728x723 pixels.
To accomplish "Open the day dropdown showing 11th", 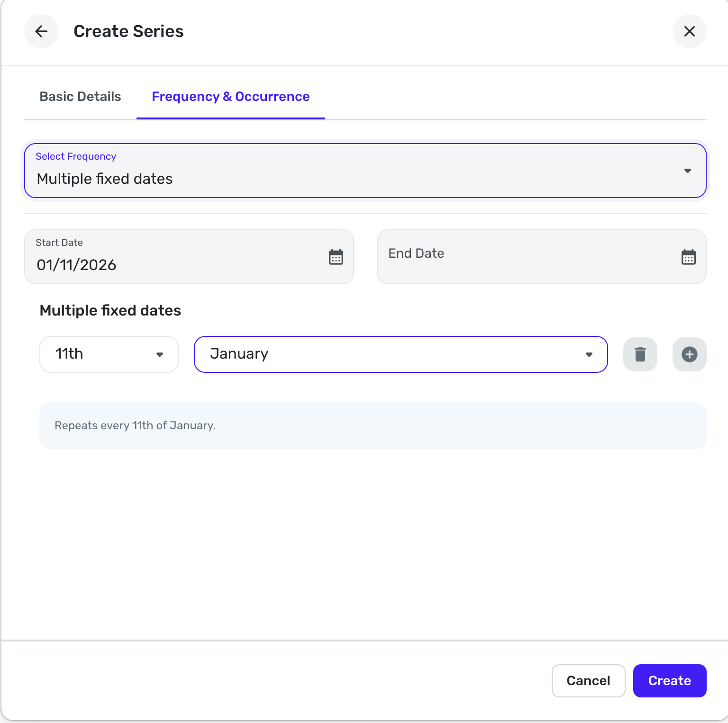I will (x=109, y=354).
